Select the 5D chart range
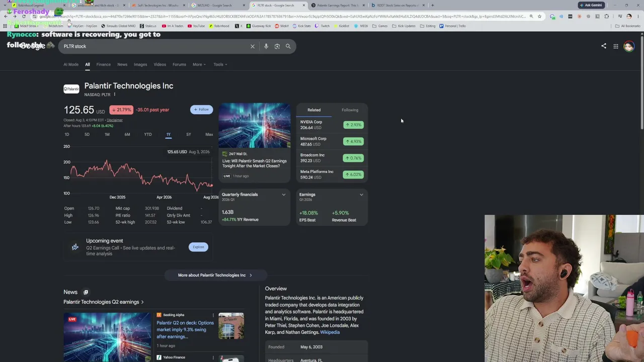This screenshot has height=362, width=644. tap(87, 134)
